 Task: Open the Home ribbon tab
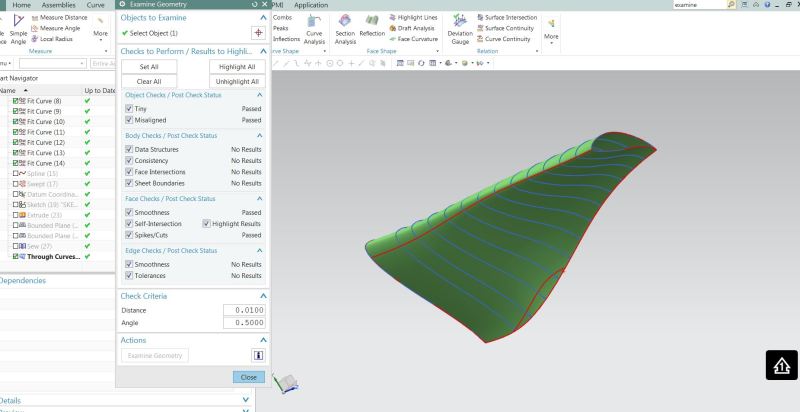21,5
